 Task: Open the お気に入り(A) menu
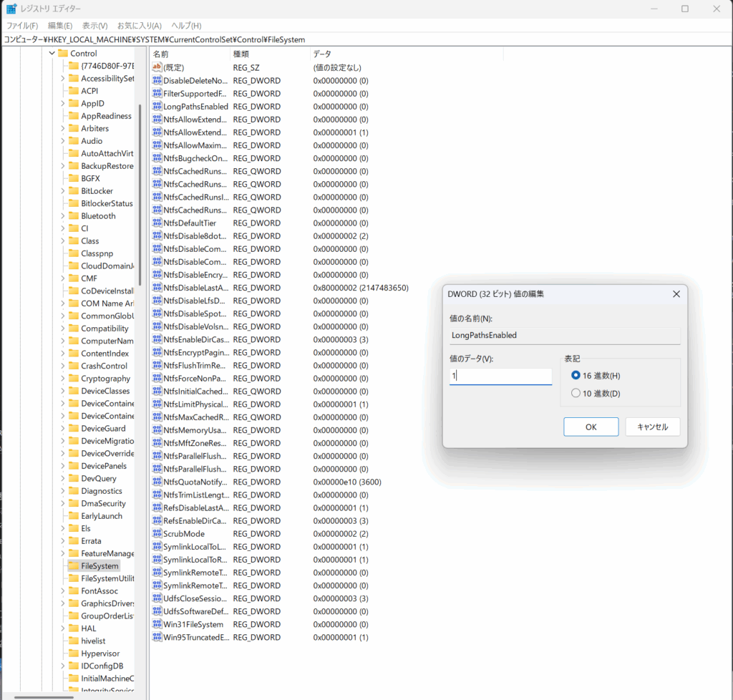[140, 26]
